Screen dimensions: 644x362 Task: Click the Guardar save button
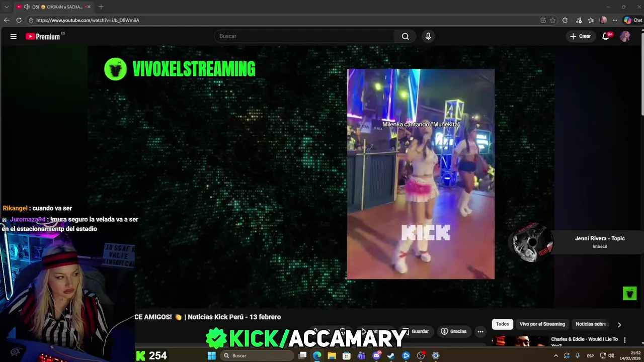point(416,331)
